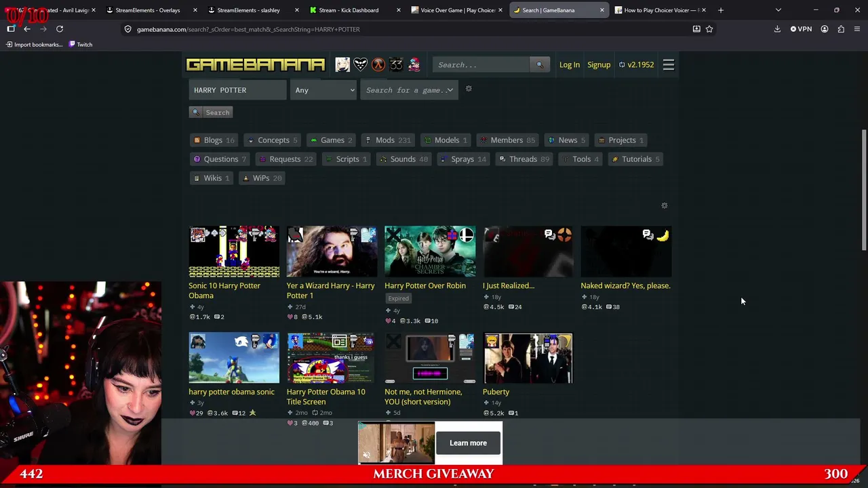Switch to How to Play Choicer Voicer tab

click(660, 10)
